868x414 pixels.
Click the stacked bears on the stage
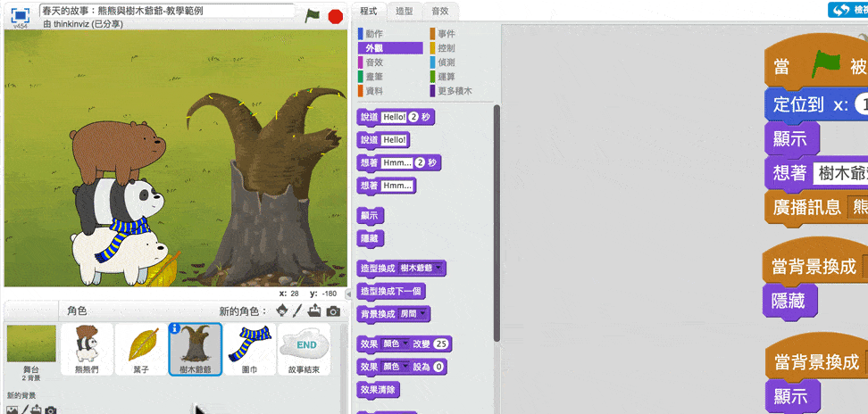[117, 204]
